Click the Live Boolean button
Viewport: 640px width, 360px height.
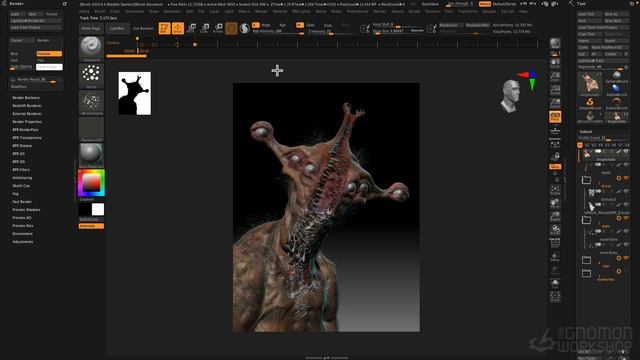click(x=143, y=29)
